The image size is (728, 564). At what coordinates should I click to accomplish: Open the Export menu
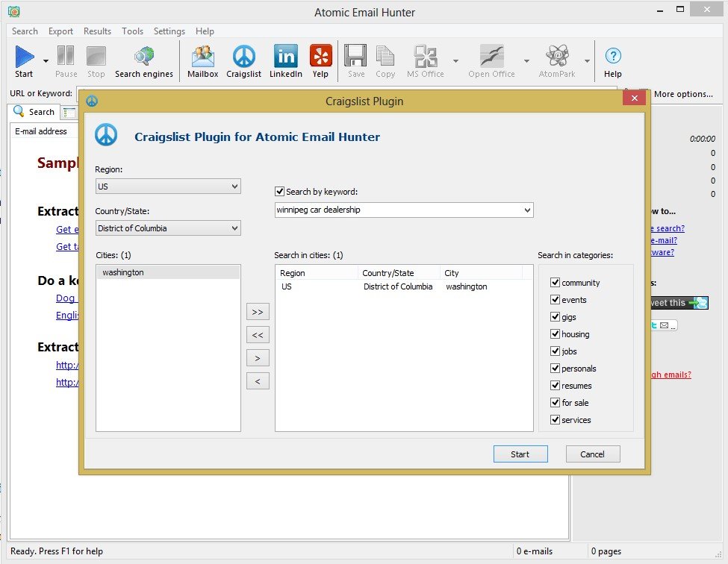click(60, 31)
